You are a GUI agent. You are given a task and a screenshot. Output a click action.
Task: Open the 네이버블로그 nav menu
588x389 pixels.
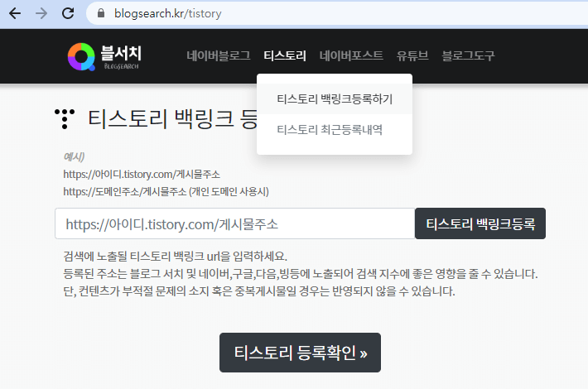tap(219, 55)
